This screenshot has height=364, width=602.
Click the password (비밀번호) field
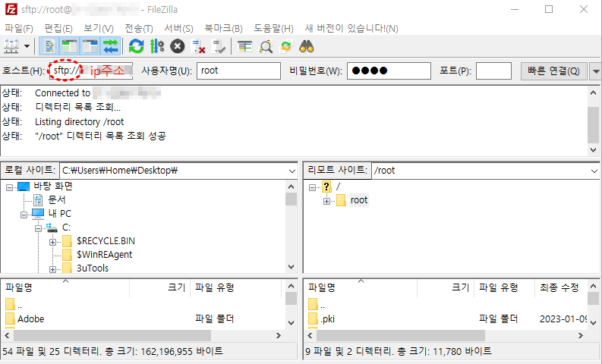point(389,71)
